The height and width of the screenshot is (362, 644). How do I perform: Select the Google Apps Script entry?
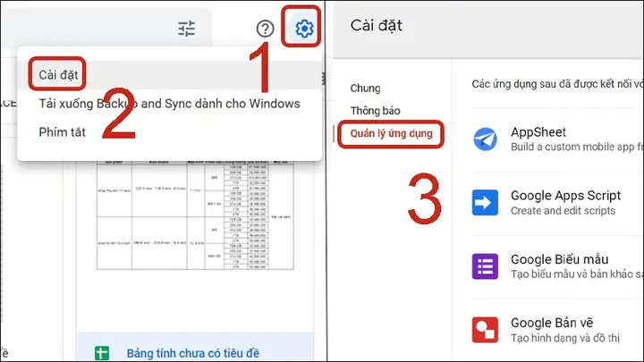point(565,196)
